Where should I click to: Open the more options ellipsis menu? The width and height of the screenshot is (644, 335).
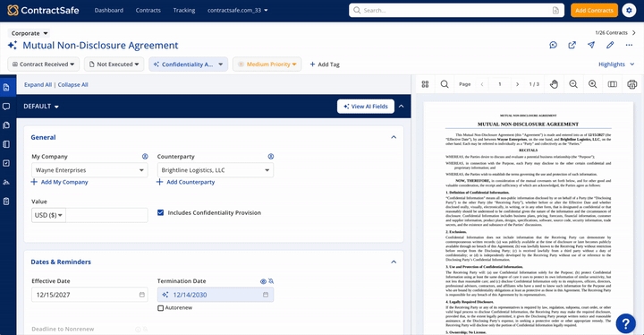(x=629, y=46)
